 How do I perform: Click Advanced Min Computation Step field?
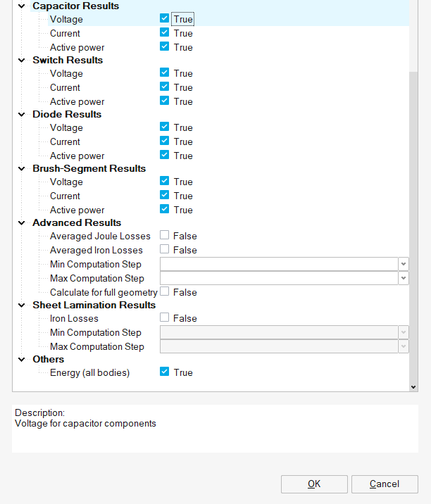pos(279,264)
